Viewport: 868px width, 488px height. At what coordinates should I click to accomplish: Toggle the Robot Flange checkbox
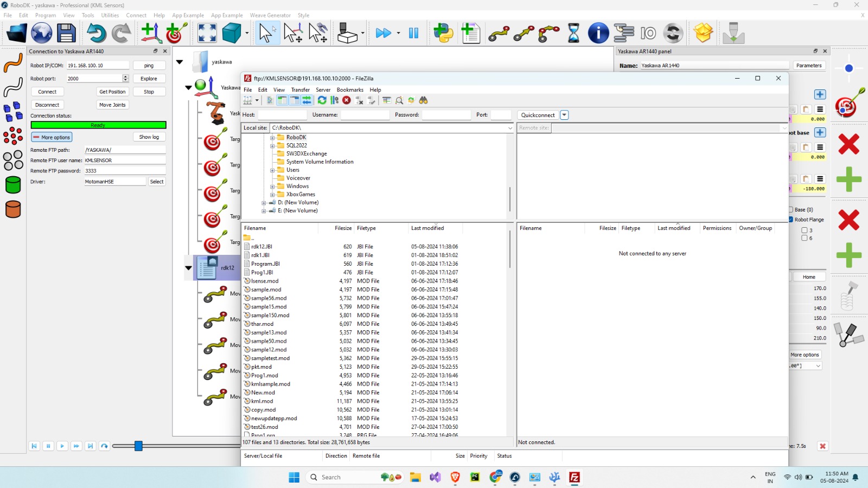tap(791, 220)
